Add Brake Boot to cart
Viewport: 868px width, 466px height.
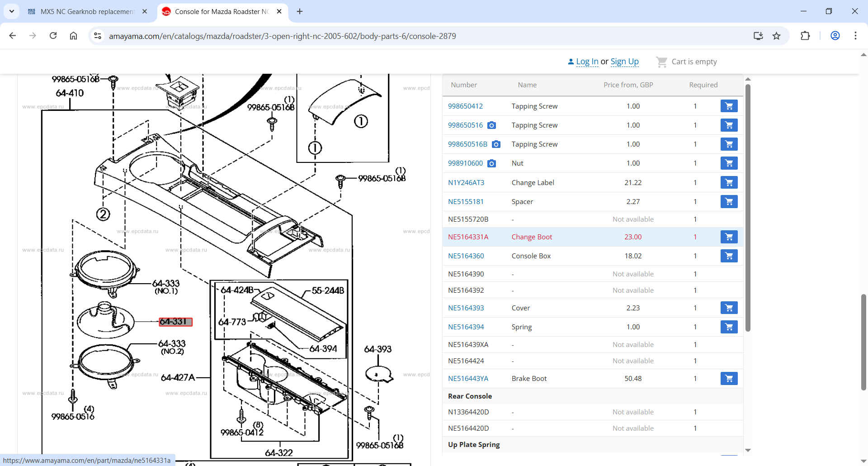[x=729, y=378]
